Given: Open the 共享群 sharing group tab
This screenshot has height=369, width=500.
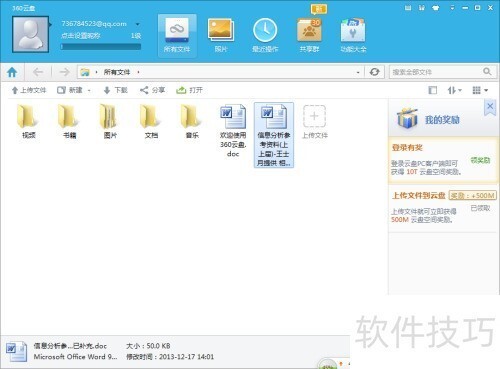Looking at the screenshot, I should click(x=309, y=36).
